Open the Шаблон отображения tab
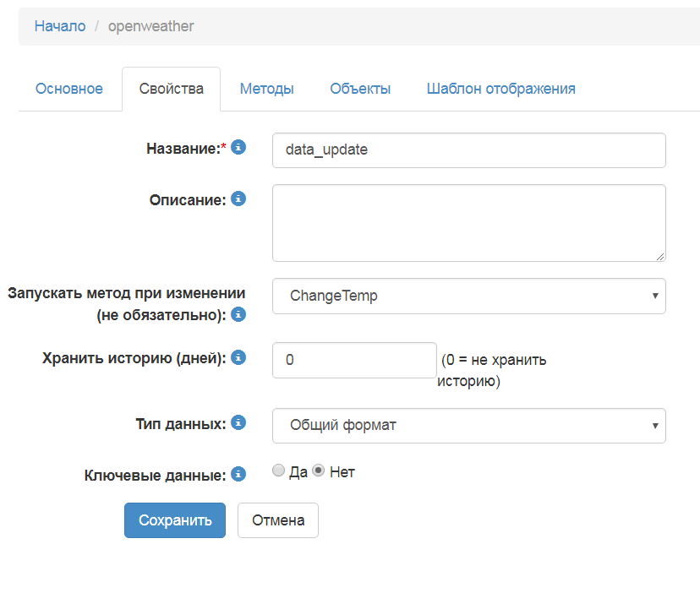The height and width of the screenshot is (593, 700). (x=500, y=88)
